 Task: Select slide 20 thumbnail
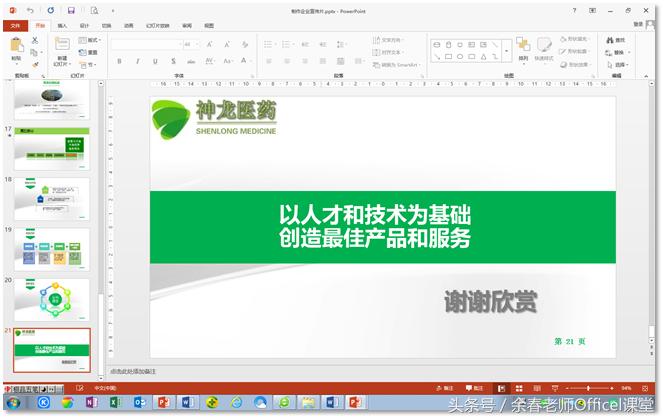coord(52,300)
